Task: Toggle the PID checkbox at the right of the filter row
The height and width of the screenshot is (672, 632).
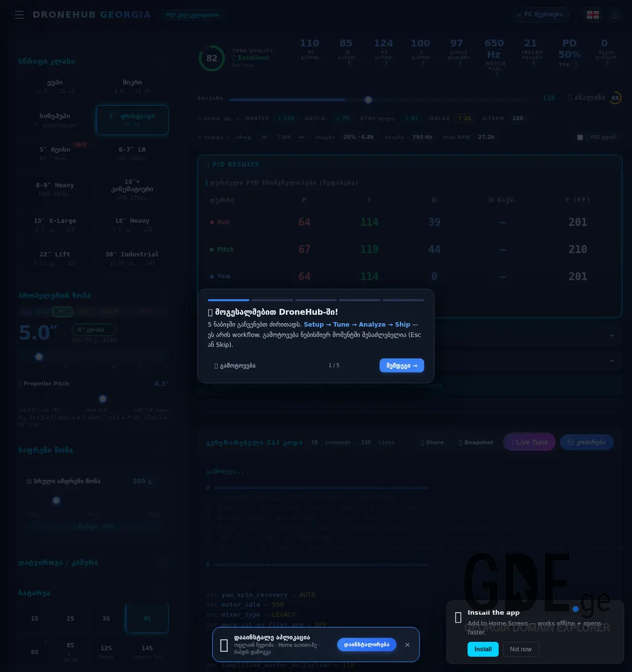Action: [580, 137]
